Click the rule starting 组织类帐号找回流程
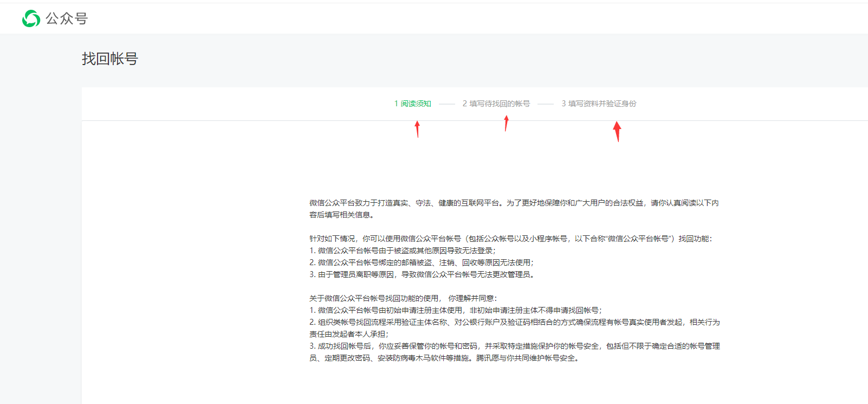868x404 pixels. (x=515, y=328)
